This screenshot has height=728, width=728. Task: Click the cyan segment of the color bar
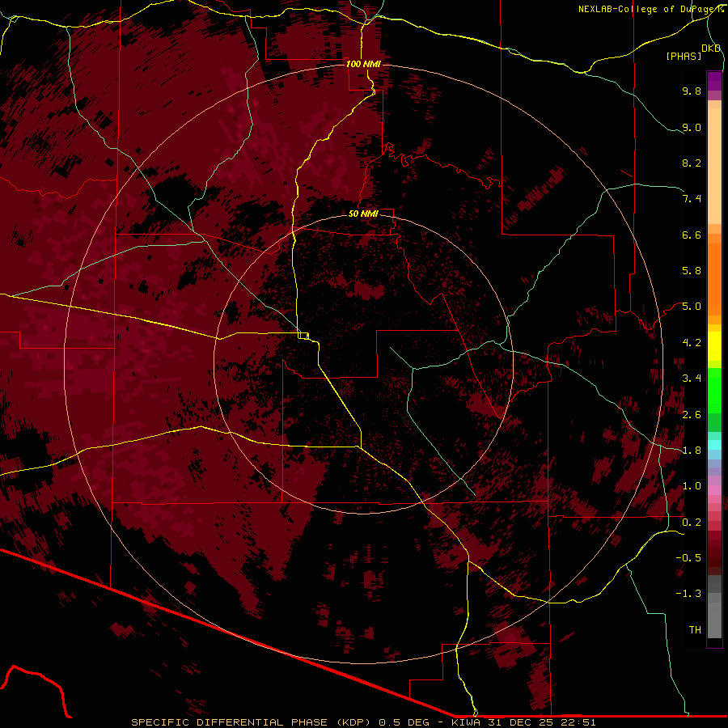(x=714, y=445)
